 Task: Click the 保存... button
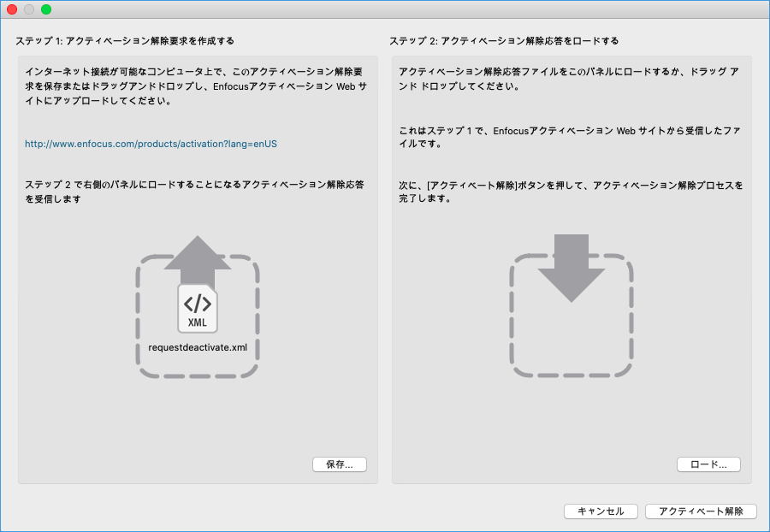click(340, 464)
